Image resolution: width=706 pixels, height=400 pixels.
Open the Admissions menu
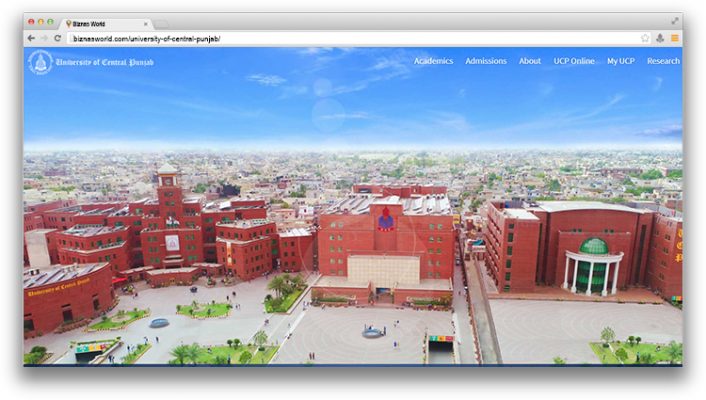(486, 61)
